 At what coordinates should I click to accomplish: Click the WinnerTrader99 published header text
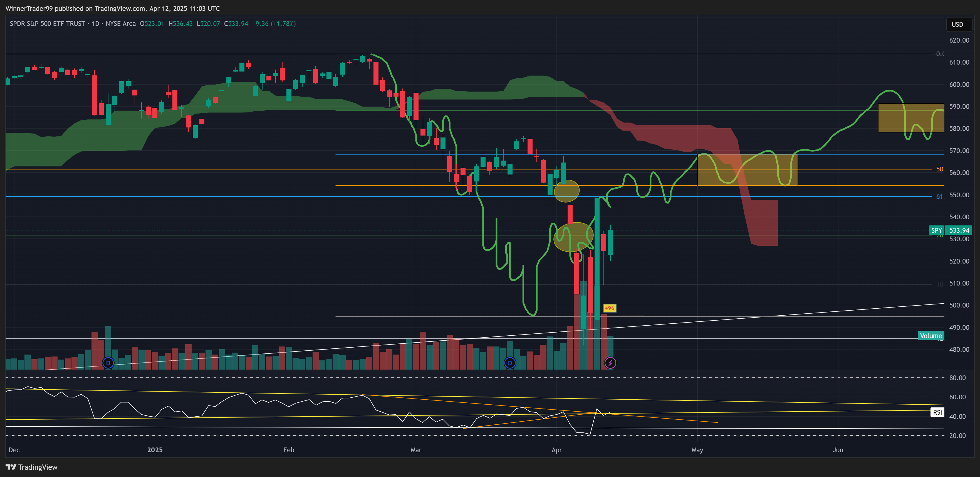point(113,8)
